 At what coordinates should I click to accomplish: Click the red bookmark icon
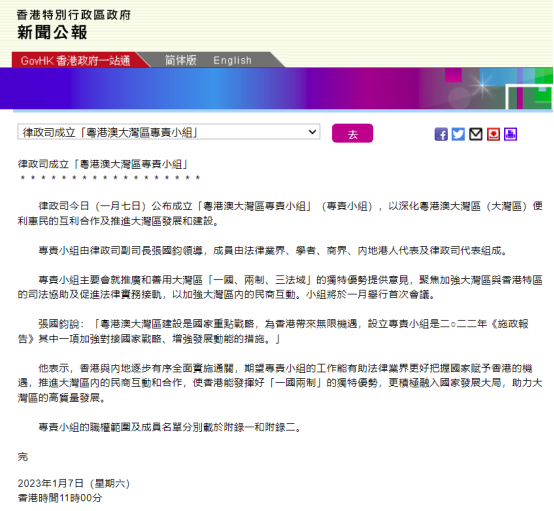click(x=493, y=135)
